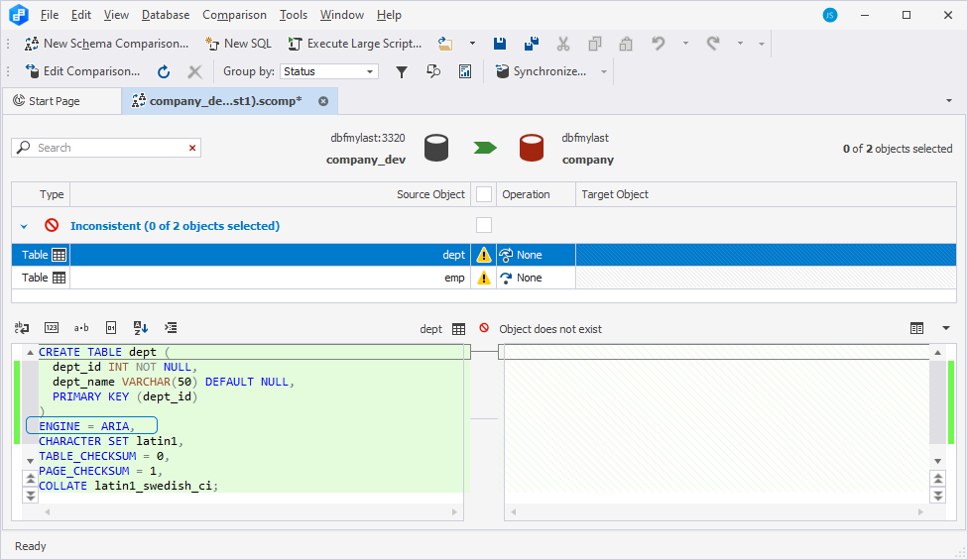Toggle the line indent diff option icon

click(171, 327)
